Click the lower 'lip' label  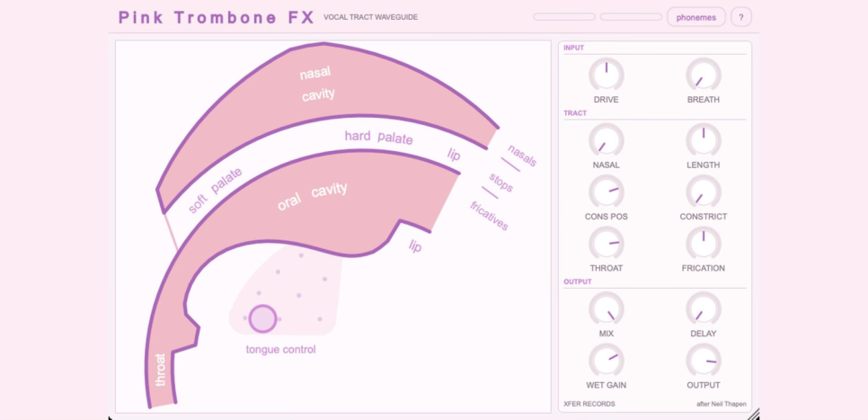pos(415,246)
